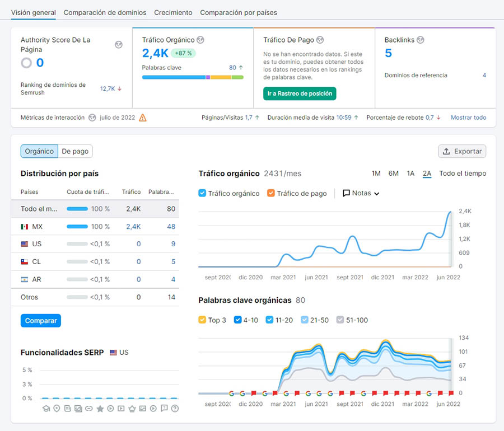Click the map pin local pack icon
The height and width of the screenshot is (431, 504).
[57, 409]
